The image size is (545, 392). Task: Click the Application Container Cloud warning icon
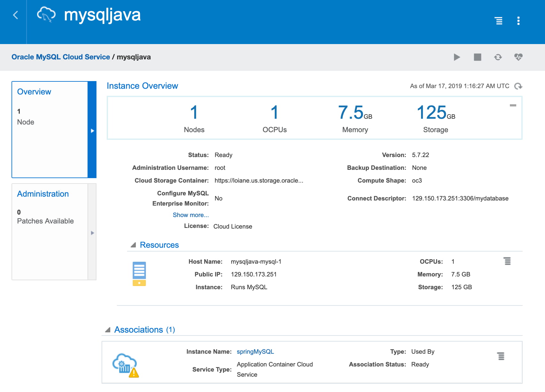coord(126,365)
